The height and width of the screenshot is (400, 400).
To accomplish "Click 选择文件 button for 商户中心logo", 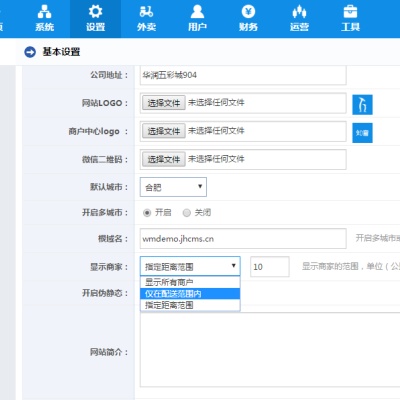I will click(x=164, y=131).
